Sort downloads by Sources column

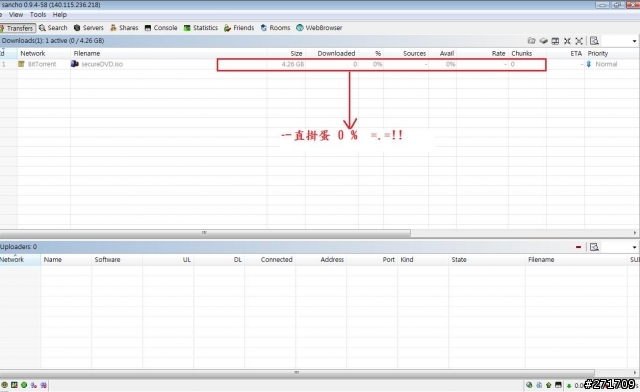[406, 53]
